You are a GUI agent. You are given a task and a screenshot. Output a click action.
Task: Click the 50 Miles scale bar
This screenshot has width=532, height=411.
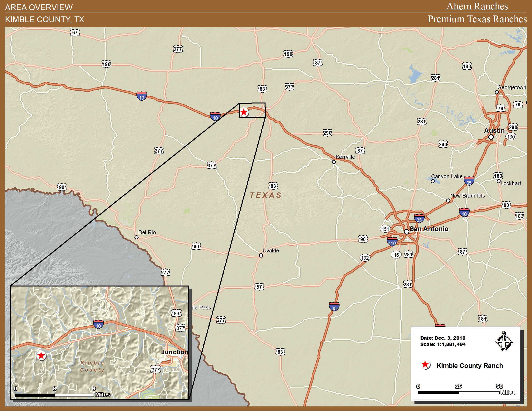click(x=458, y=392)
